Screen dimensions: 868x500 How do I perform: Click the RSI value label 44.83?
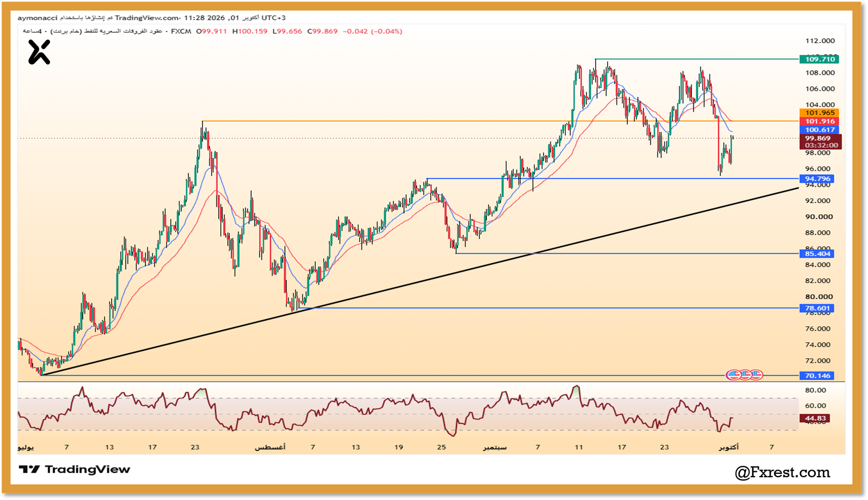(x=815, y=419)
